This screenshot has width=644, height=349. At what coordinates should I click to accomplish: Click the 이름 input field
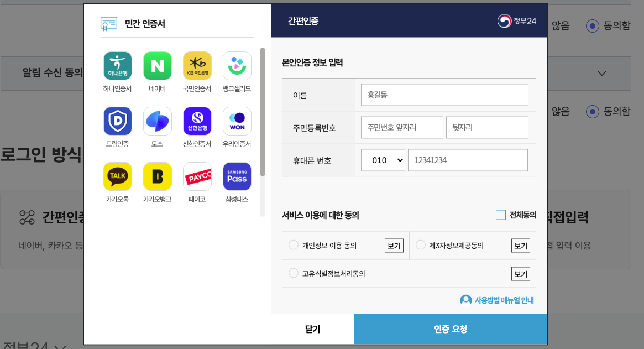pos(444,95)
